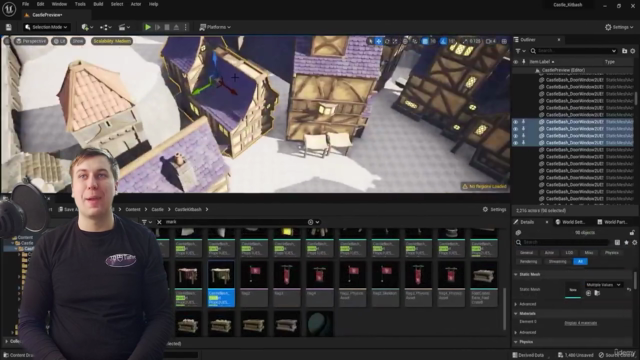The height and width of the screenshot is (360, 640).
Task: Open the Multiple Values static mesh dropdown
Action: pos(603,284)
